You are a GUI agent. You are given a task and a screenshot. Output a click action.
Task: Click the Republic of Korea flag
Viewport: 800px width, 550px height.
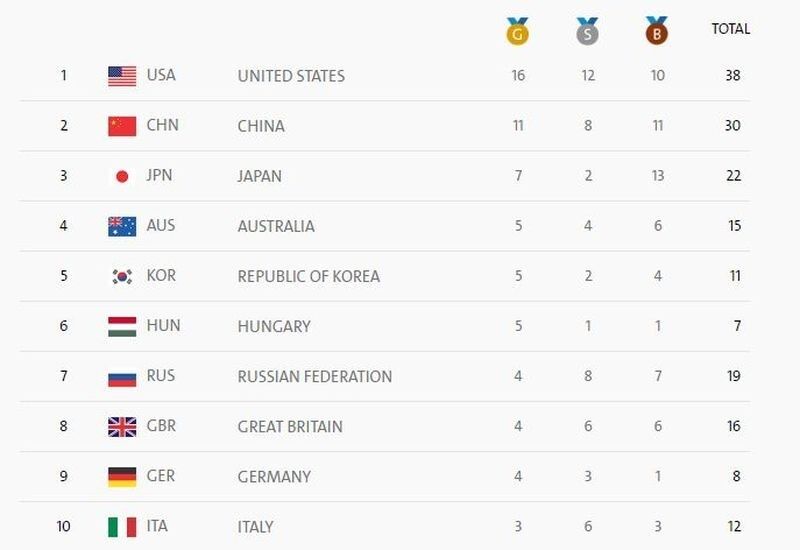coord(122,276)
